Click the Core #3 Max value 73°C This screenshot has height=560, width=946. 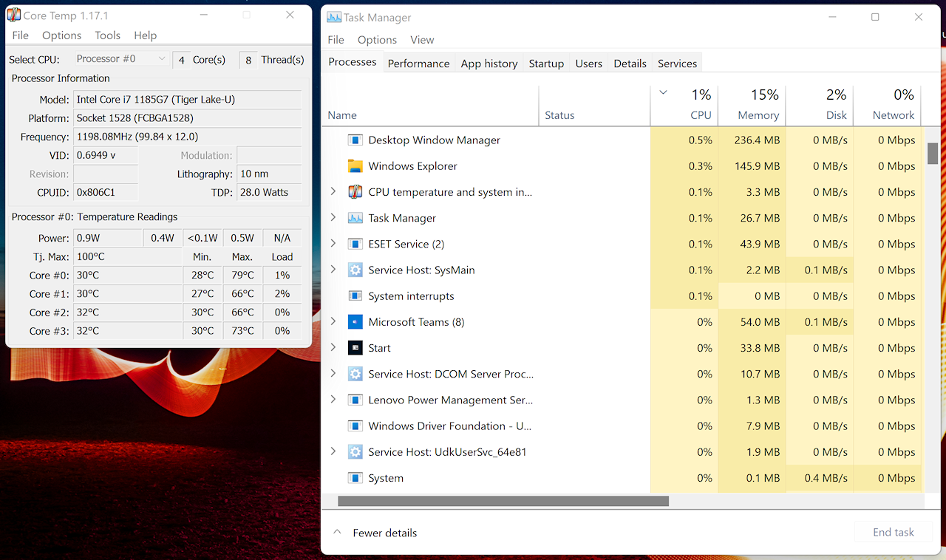[x=242, y=331]
